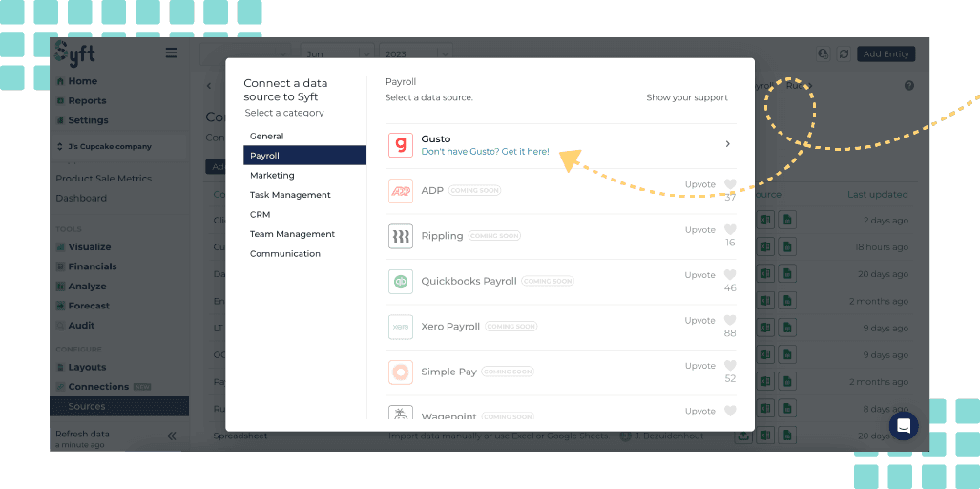Upvote Simple Pay with the heart

point(730,365)
